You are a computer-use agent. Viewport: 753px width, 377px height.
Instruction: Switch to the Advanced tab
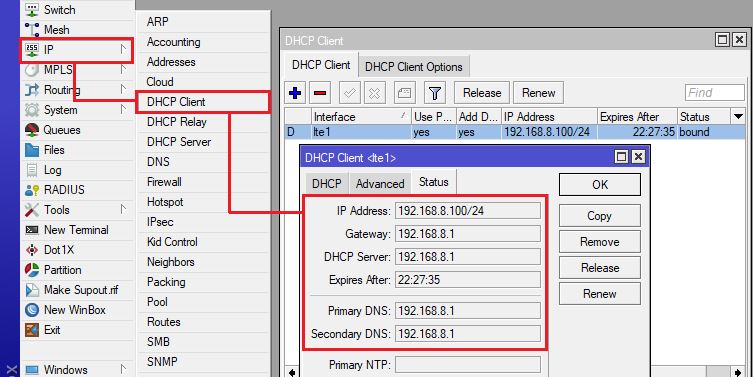tap(380, 184)
